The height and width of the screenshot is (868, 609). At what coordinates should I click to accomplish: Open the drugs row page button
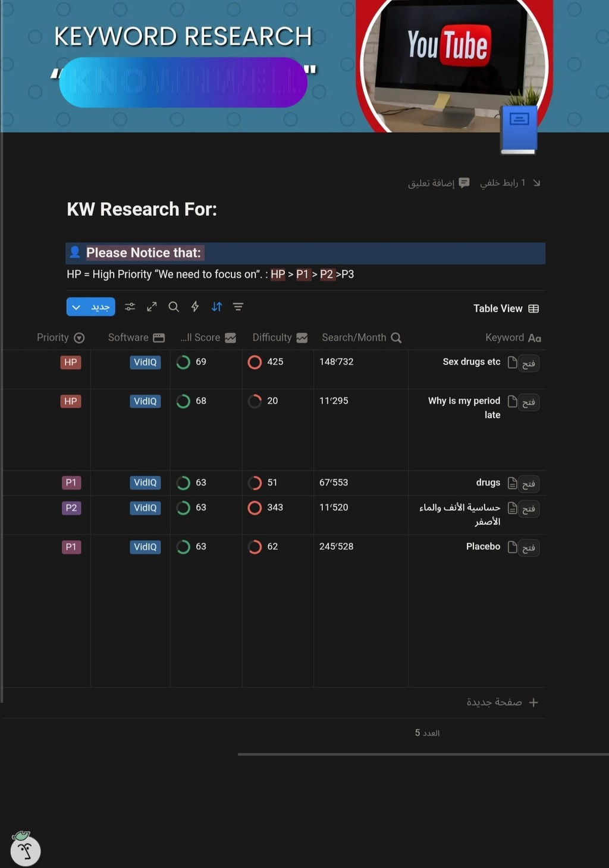529,484
